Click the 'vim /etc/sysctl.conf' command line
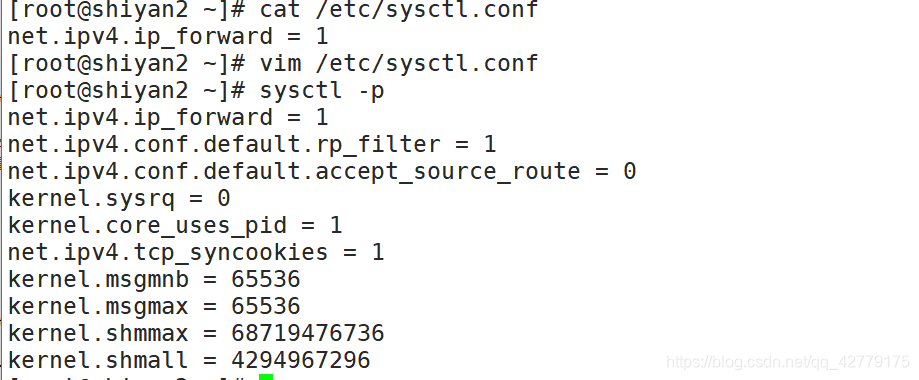Screen dimensions: 919x380 (399, 63)
